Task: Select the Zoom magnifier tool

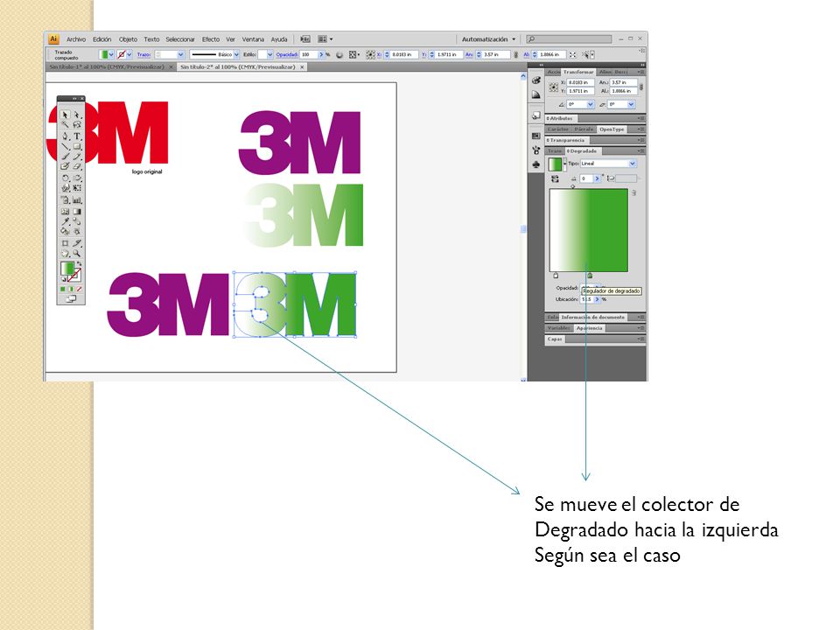Action: pyautogui.click(x=77, y=253)
